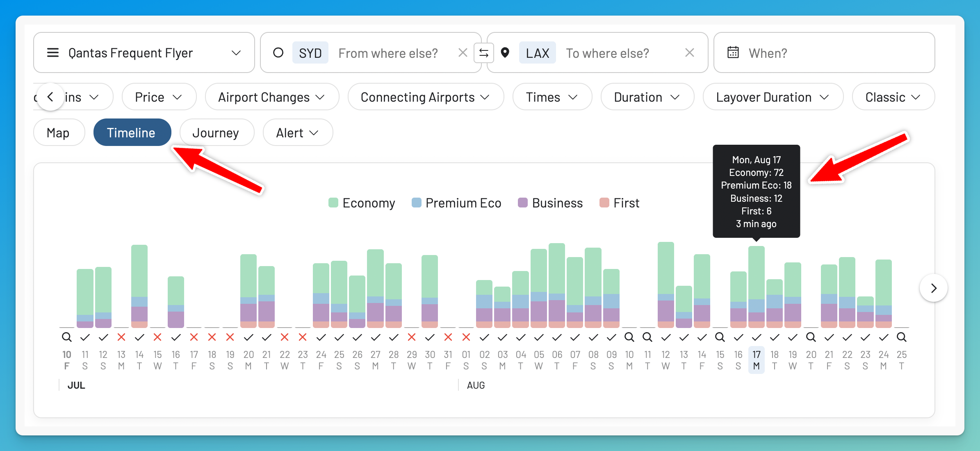Screen dimensions: 980x451
Task: Search availability for July 10
Action: click(67, 337)
